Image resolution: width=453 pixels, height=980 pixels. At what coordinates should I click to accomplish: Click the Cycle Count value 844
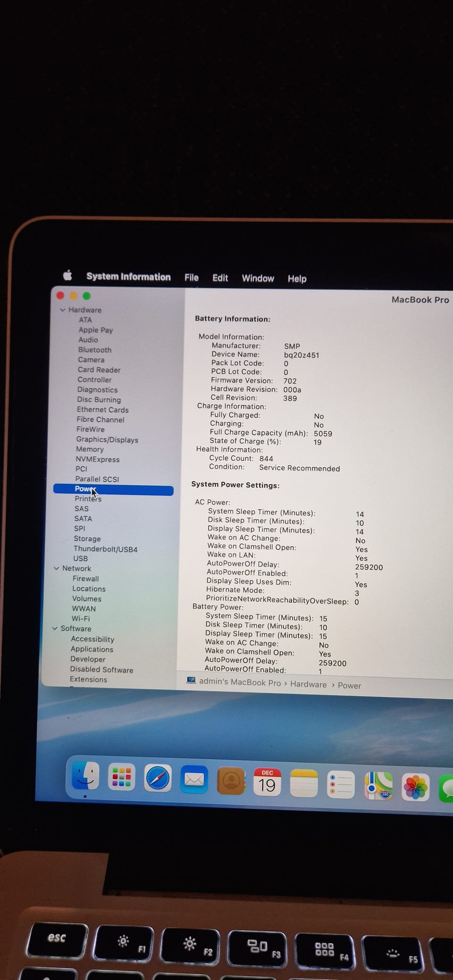[x=266, y=459]
